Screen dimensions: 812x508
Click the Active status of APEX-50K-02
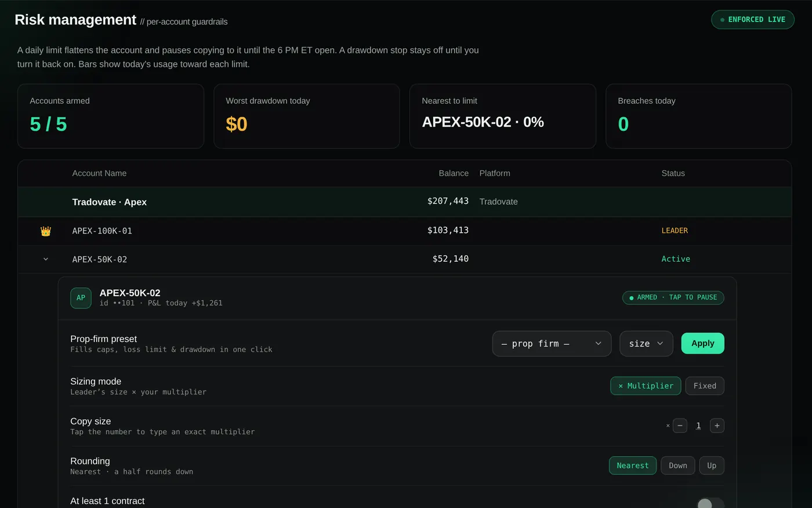click(x=676, y=259)
